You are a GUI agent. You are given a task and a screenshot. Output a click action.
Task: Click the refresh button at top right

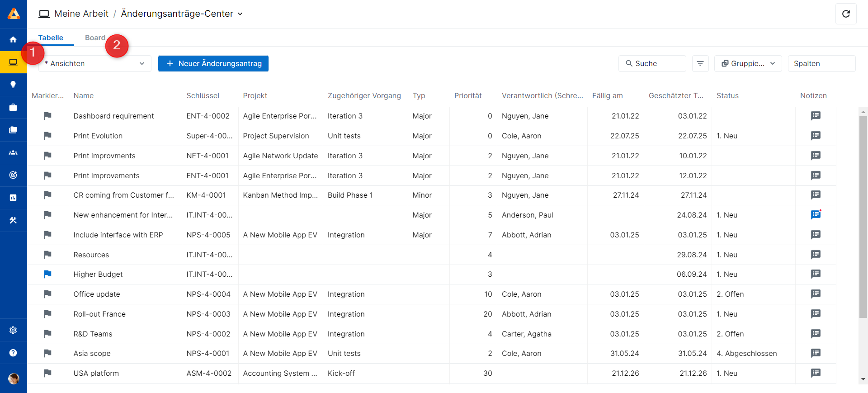[x=846, y=14]
